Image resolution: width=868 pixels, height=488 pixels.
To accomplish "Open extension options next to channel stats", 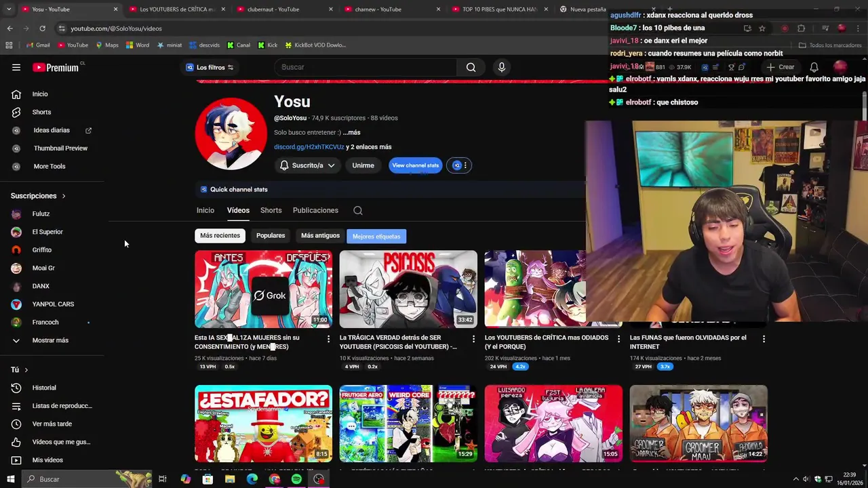I will [x=465, y=165].
